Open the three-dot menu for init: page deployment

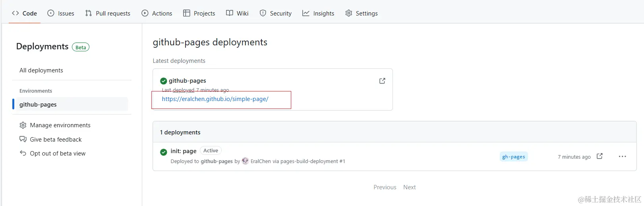pyautogui.click(x=622, y=157)
